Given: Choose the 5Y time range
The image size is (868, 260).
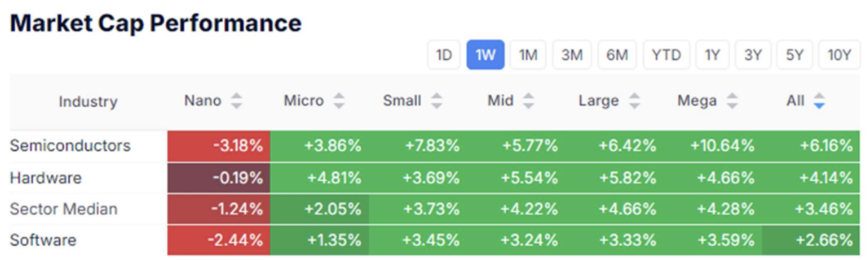Looking at the screenshot, I should pyautogui.click(x=794, y=55).
